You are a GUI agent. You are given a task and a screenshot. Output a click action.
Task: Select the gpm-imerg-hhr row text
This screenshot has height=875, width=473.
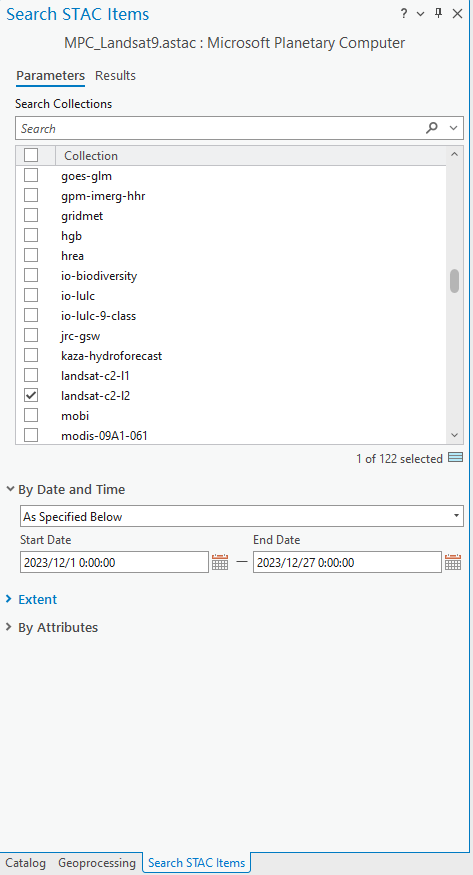coord(103,196)
